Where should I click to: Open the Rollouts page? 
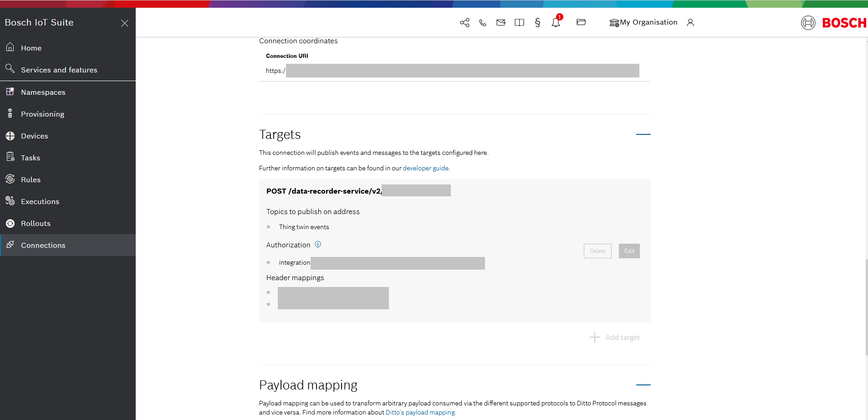[x=68, y=223]
